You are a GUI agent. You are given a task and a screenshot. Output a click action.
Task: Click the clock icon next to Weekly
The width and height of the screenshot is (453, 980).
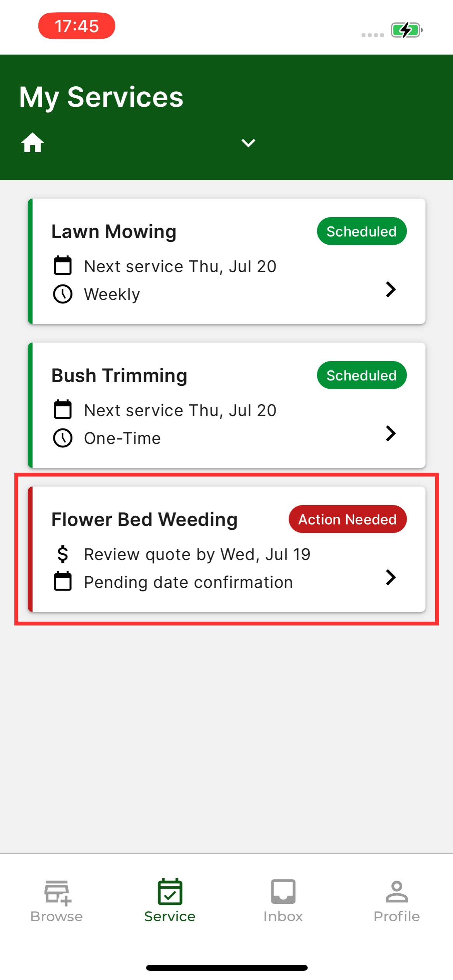pyautogui.click(x=63, y=294)
